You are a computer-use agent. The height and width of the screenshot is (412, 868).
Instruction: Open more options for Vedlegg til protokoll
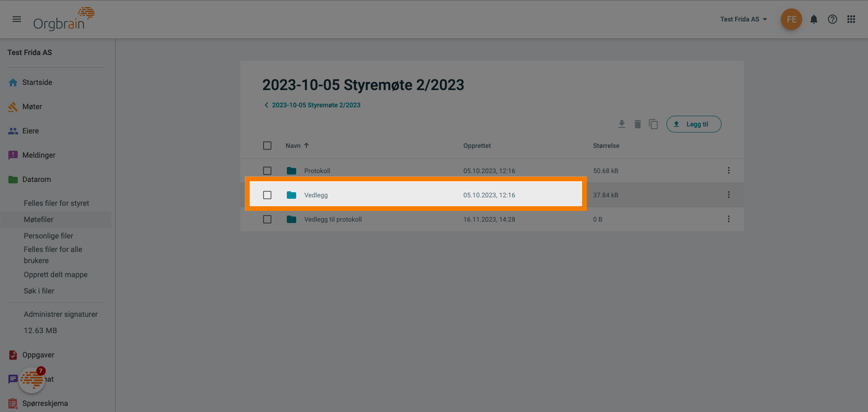point(729,219)
